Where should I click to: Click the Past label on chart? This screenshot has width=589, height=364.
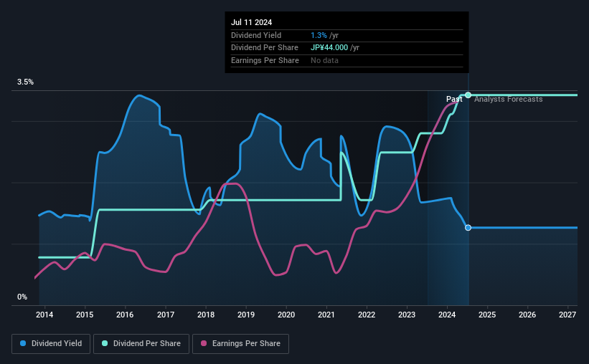tap(454, 99)
